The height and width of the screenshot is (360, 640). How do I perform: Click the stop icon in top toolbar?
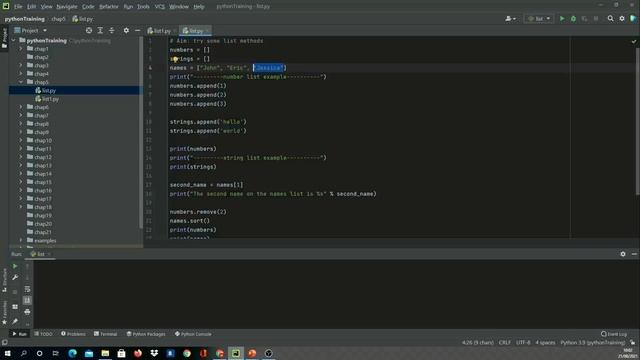[x=596, y=19]
